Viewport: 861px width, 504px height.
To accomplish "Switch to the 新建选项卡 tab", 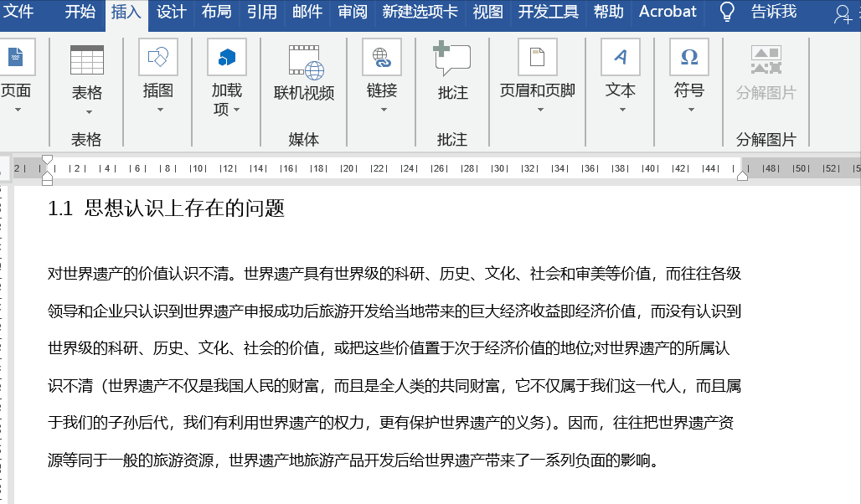I will pyautogui.click(x=420, y=12).
